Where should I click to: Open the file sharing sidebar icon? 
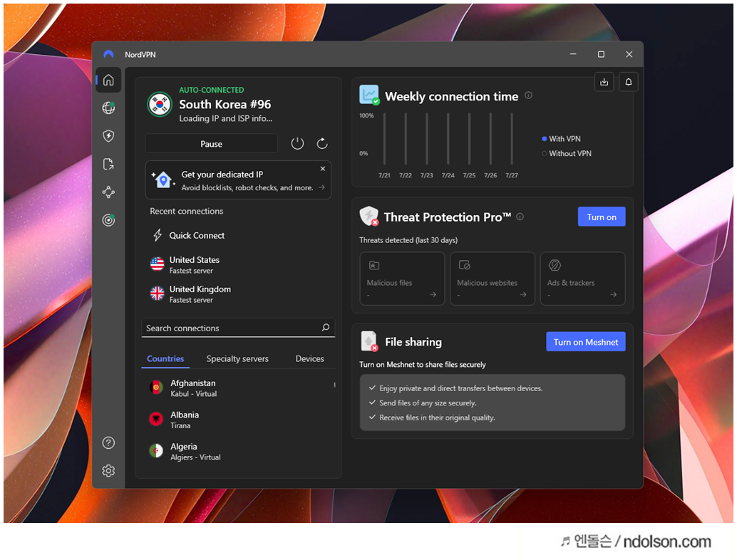[x=108, y=164]
